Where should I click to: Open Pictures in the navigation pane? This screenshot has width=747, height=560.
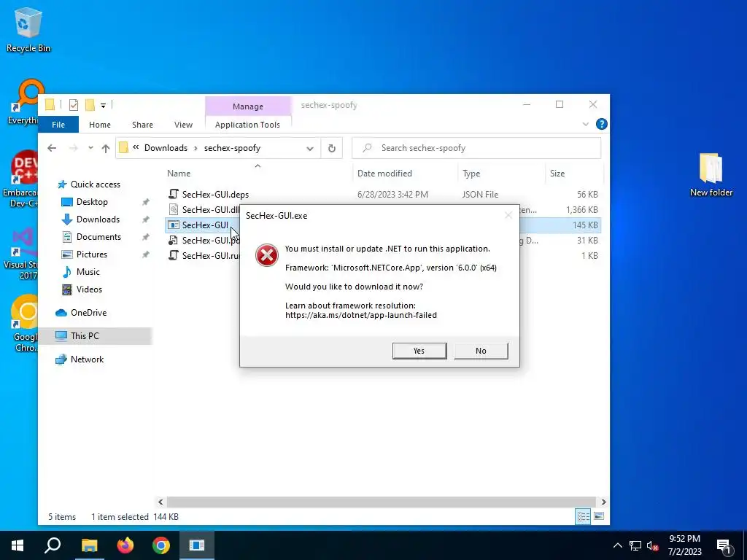91,254
